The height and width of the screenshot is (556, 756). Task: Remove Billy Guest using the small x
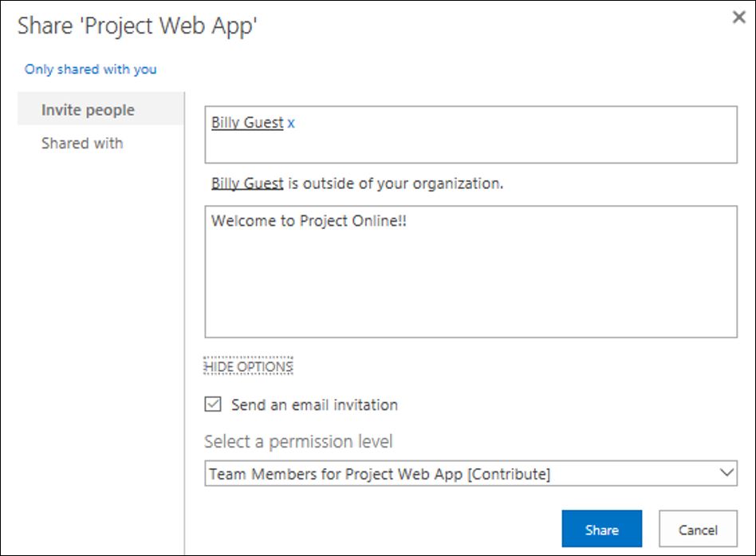pyautogui.click(x=291, y=124)
